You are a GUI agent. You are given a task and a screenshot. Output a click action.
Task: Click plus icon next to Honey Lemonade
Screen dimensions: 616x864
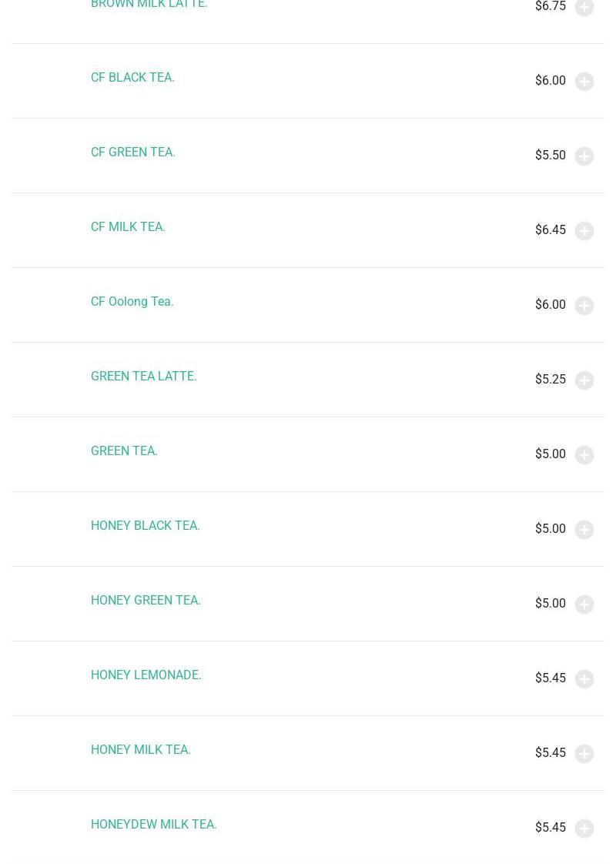584,679
